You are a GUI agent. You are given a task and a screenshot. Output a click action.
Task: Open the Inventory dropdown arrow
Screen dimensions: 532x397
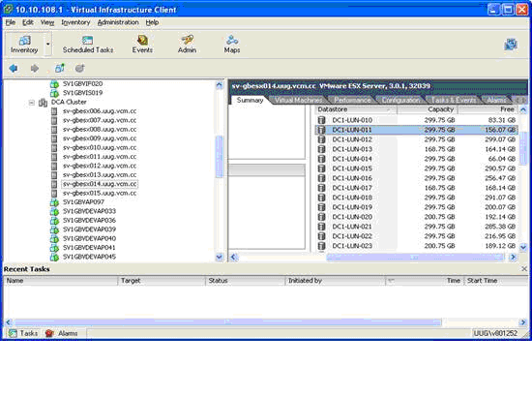pos(47,45)
